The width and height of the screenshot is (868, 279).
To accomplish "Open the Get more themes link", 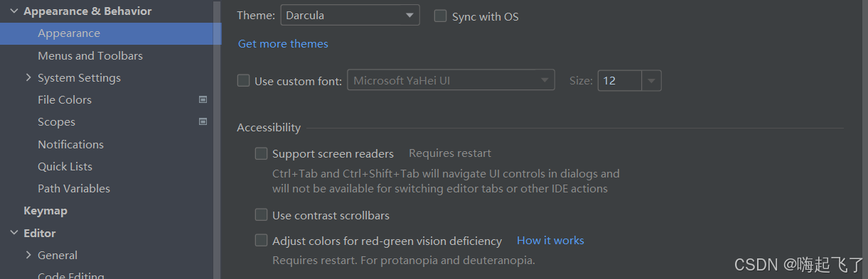I will point(283,44).
